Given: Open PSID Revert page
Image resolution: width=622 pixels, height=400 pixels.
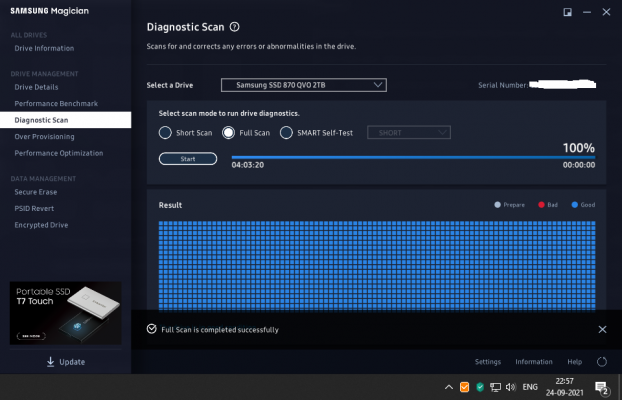Looking at the screenshot, I should [34, 208].
